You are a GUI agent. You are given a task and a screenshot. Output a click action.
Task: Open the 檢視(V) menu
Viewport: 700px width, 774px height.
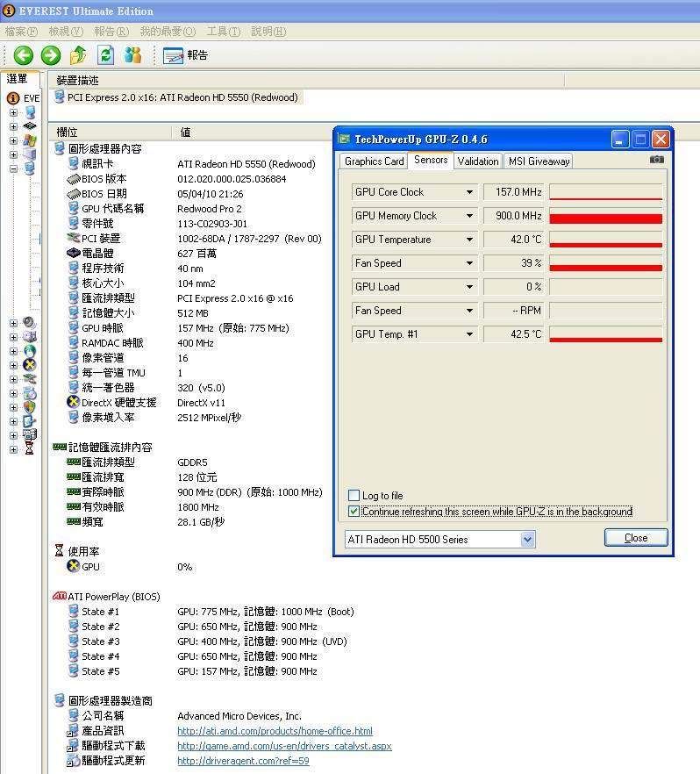point(66,31)
